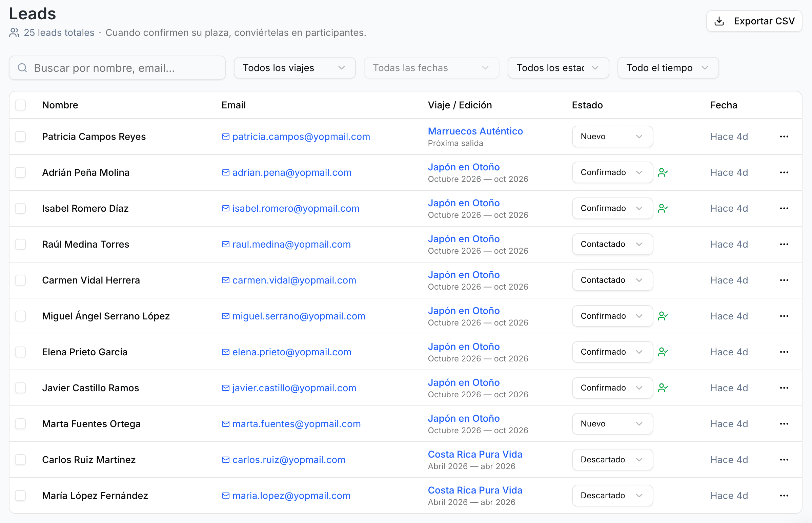
Task: Click the Estado column header
Action: tap(587, 105)
